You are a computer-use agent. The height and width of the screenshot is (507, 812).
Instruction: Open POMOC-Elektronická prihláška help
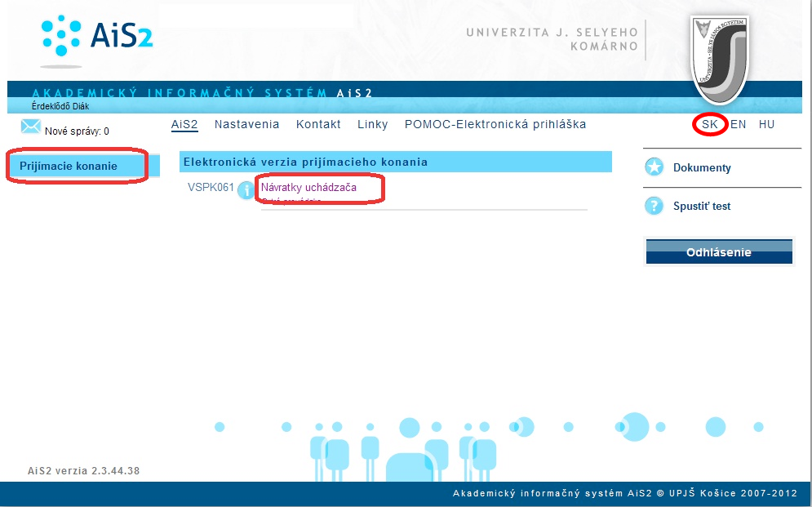[x=495, y=124]
